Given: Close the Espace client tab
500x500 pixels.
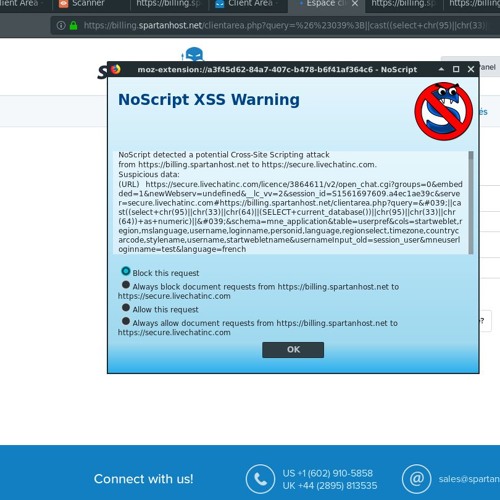Looking at the screenshot, I should tap(355, 4).
